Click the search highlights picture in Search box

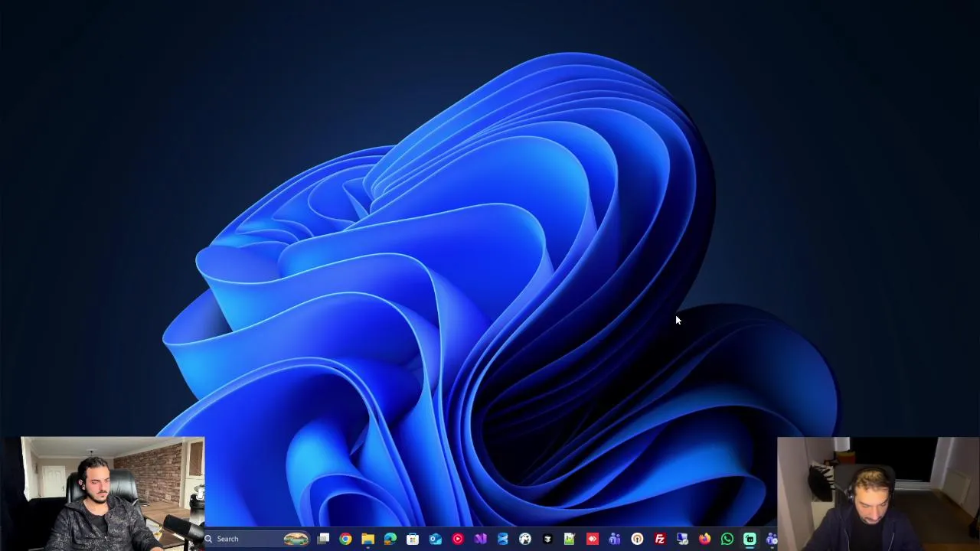point(296,539)
